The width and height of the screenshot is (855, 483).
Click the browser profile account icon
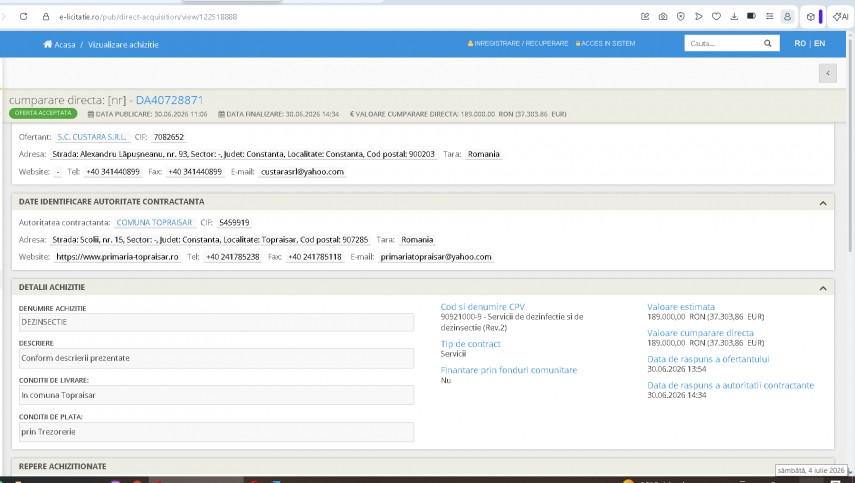787,16
